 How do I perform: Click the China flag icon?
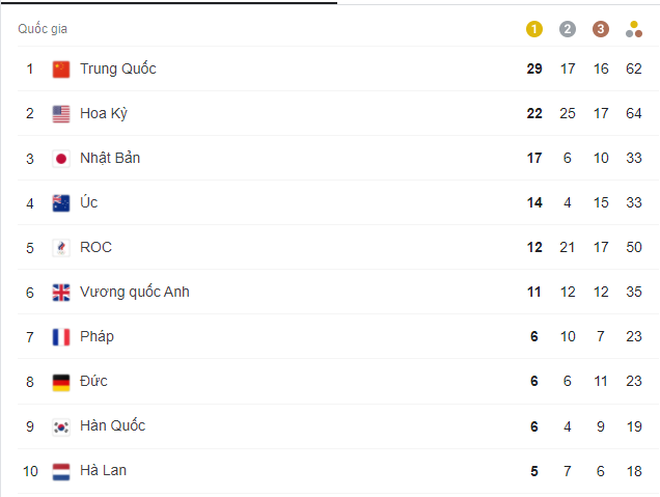click(62, 69)
